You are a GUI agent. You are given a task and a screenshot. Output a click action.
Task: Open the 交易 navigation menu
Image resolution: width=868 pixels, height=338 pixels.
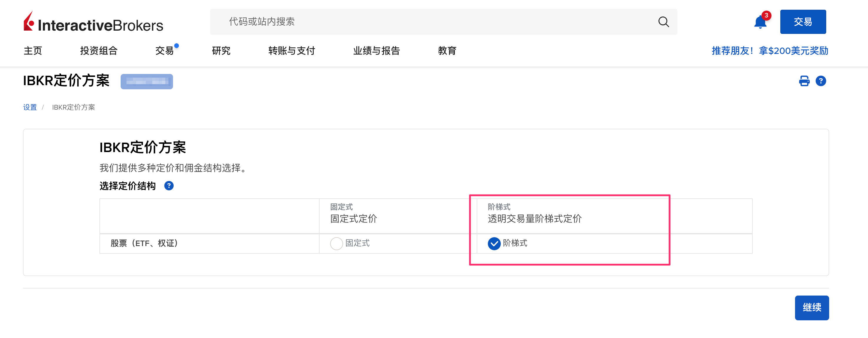tap(164, 51)
